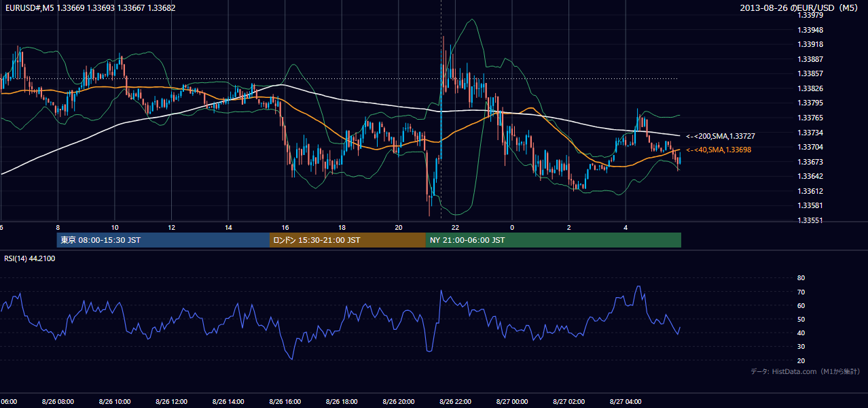Screen dimensions: 868x408
Task: Click price level 1.33551 on price axis
Action: click(811, 220)
